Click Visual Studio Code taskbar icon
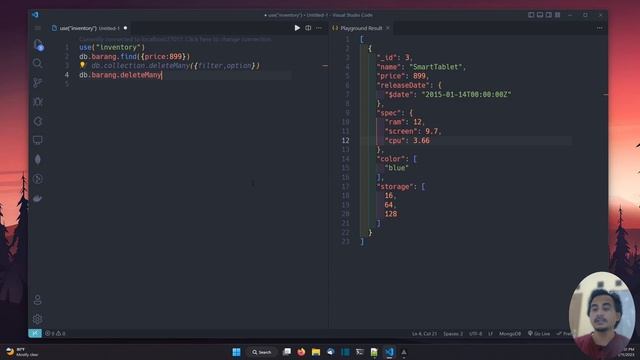The height and width of the screenshot is (360, 640). [389, 352]
